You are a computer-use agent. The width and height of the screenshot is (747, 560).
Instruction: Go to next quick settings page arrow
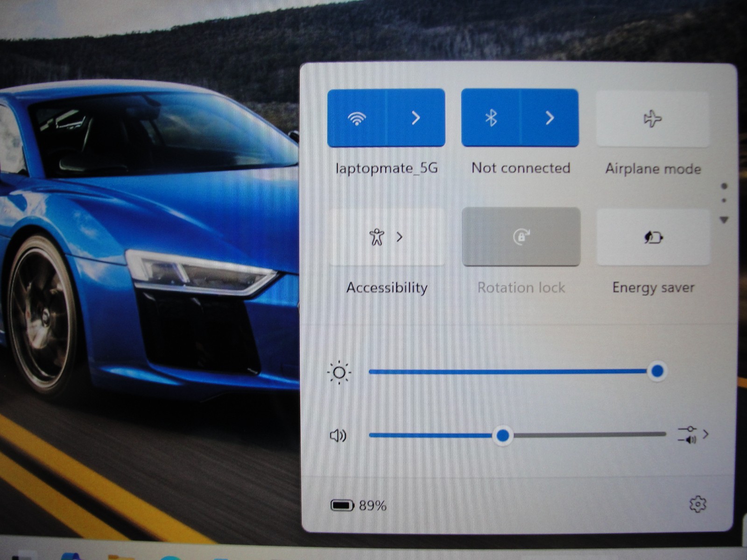pyautogui.click(x=724, y=220)
